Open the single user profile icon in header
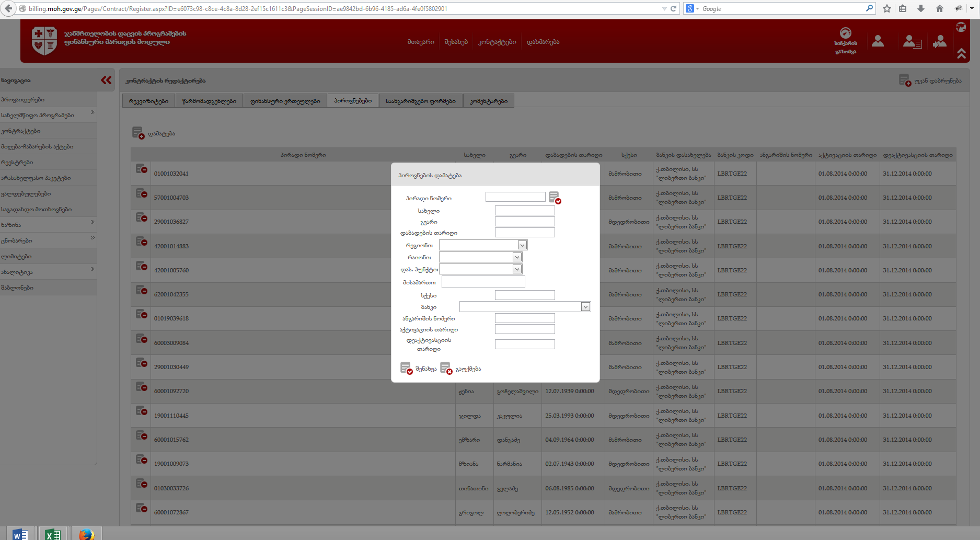 878,41
